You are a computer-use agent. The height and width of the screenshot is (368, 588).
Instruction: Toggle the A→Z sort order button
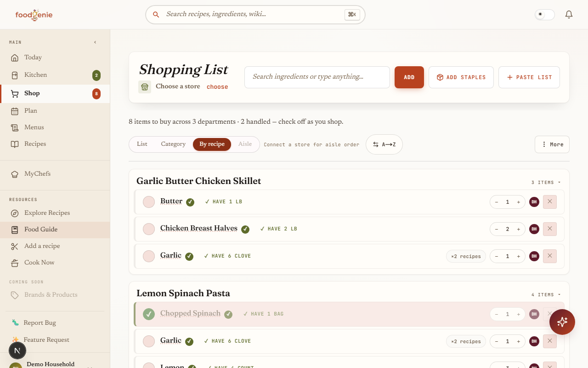pos(384,144)
